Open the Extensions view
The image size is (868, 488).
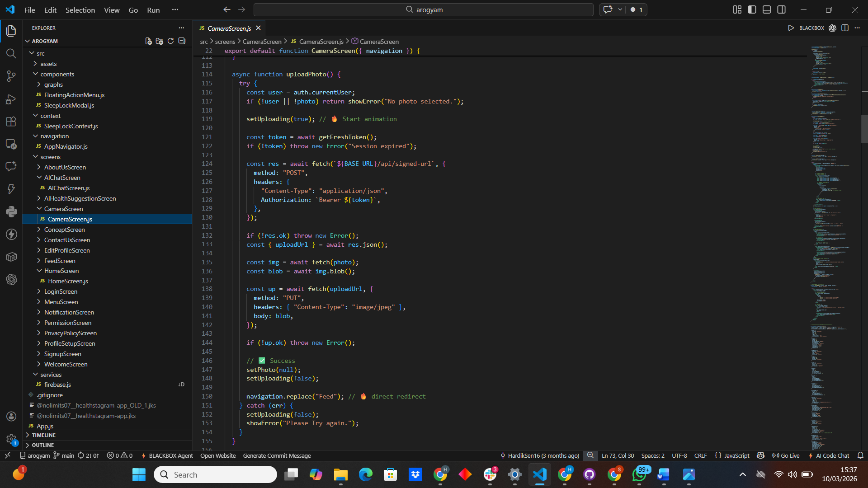tap(11, 122)
